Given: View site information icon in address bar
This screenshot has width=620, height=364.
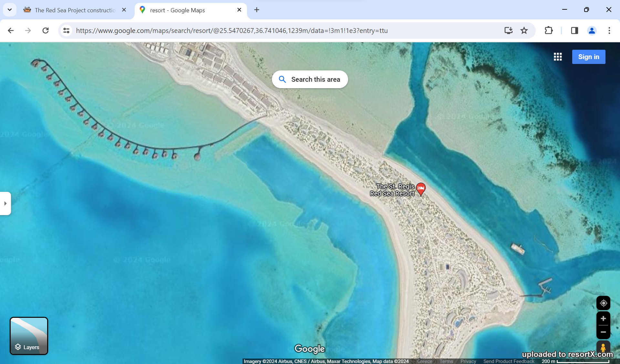Looking at the screenshot, I should click(x=66, y=30).
